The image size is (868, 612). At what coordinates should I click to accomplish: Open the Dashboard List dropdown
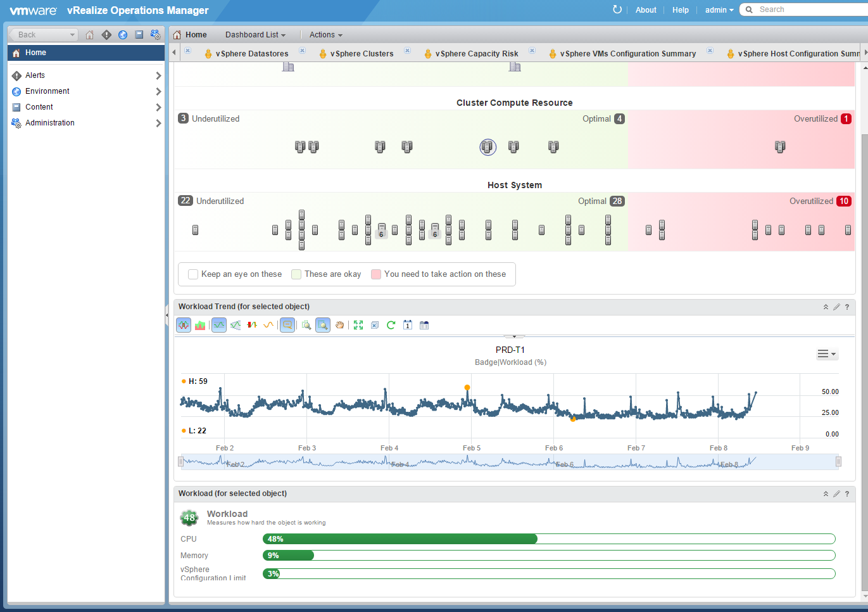[255, 35]
